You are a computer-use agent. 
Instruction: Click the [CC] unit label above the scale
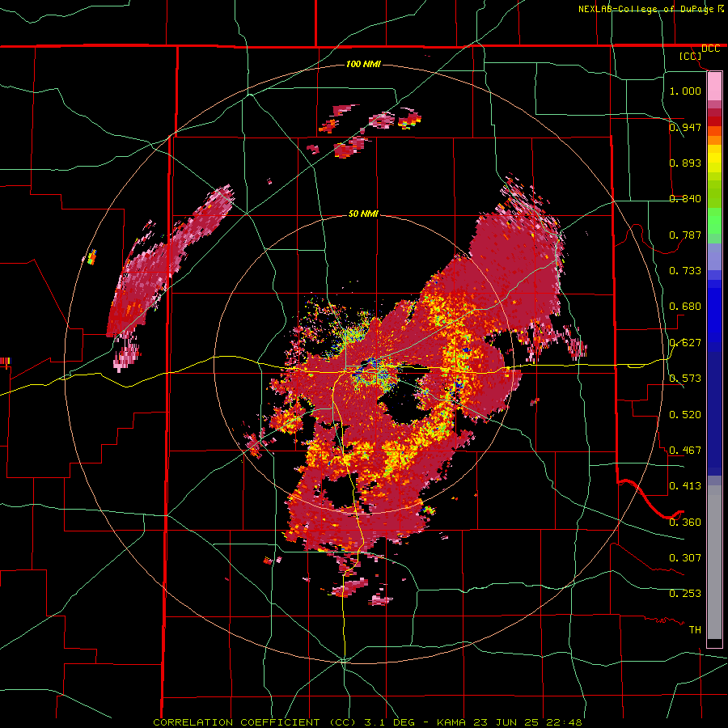pos(691,56)
